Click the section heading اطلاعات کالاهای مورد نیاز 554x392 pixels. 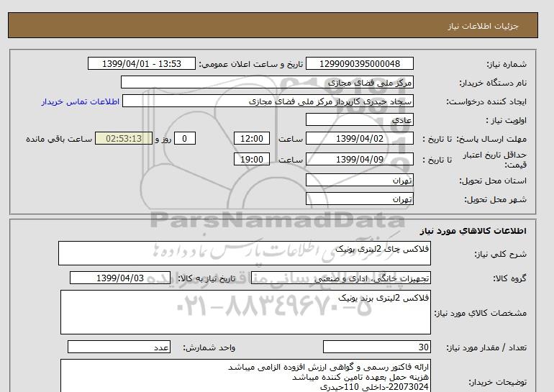(x=473, y=231)
